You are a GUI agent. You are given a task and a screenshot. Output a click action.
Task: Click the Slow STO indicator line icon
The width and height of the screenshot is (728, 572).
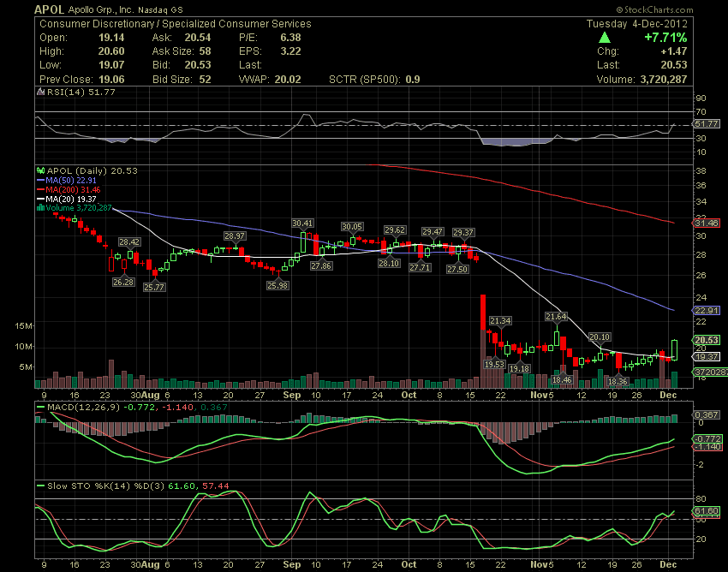[39, 486]
